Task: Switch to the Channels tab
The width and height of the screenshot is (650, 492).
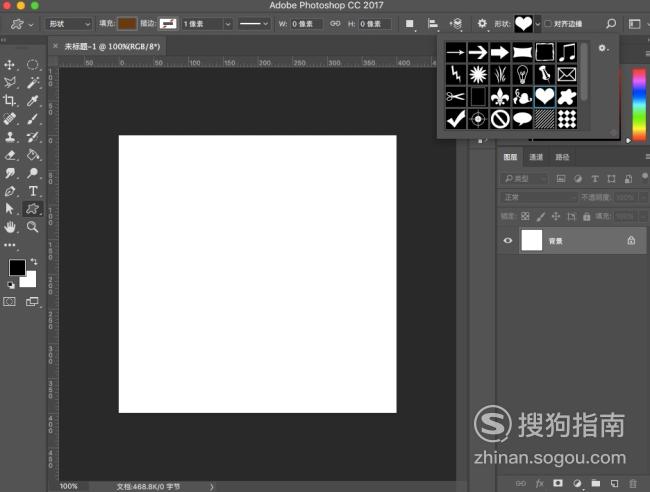Action: click(536, 157)
